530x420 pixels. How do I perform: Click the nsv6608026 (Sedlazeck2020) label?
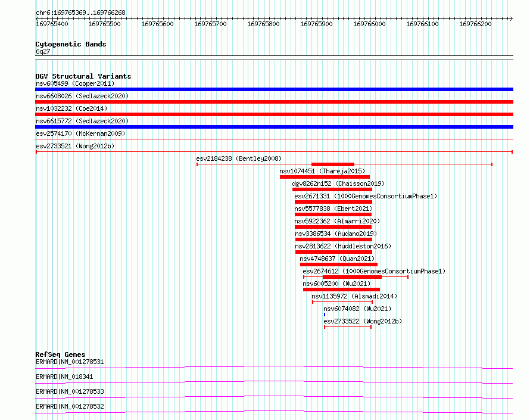(x=82, y=96)
